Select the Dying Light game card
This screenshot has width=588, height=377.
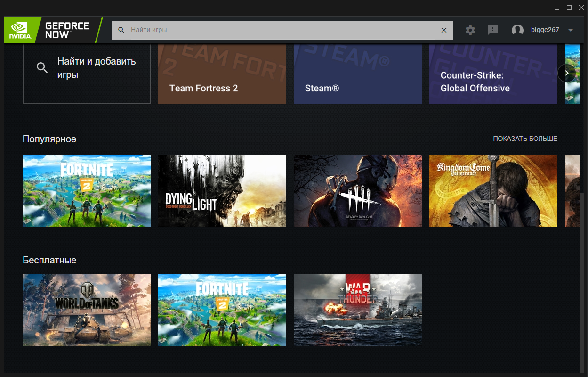[222, 191]
